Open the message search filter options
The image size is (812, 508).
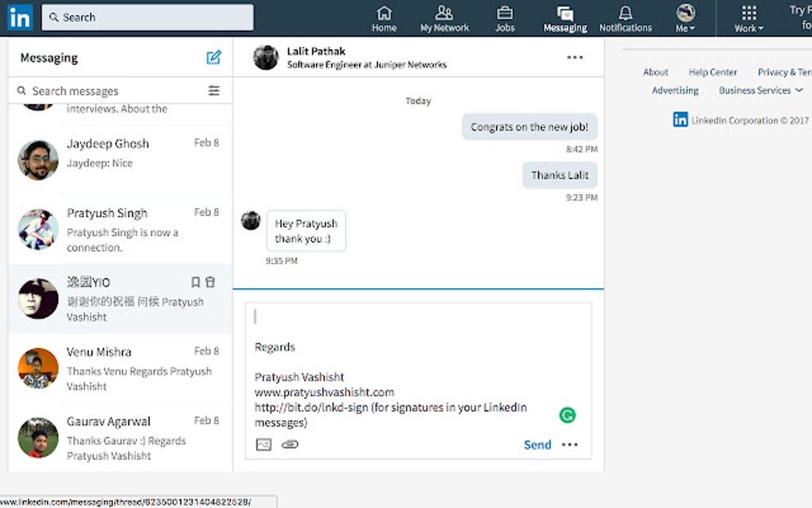[213, 91]
